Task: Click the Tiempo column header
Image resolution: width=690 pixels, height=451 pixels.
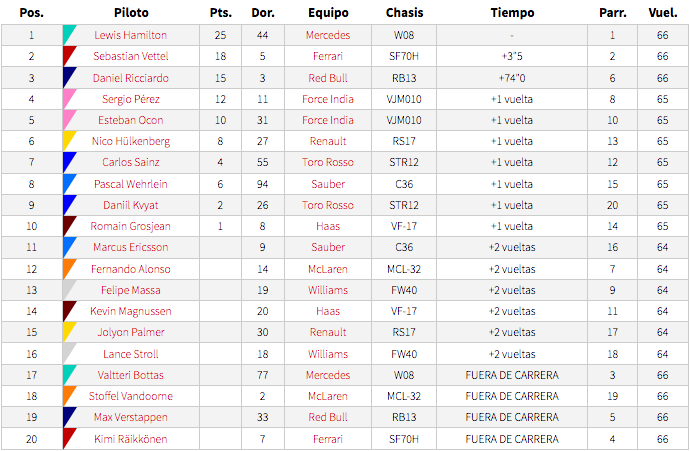Action: point(512,13)
